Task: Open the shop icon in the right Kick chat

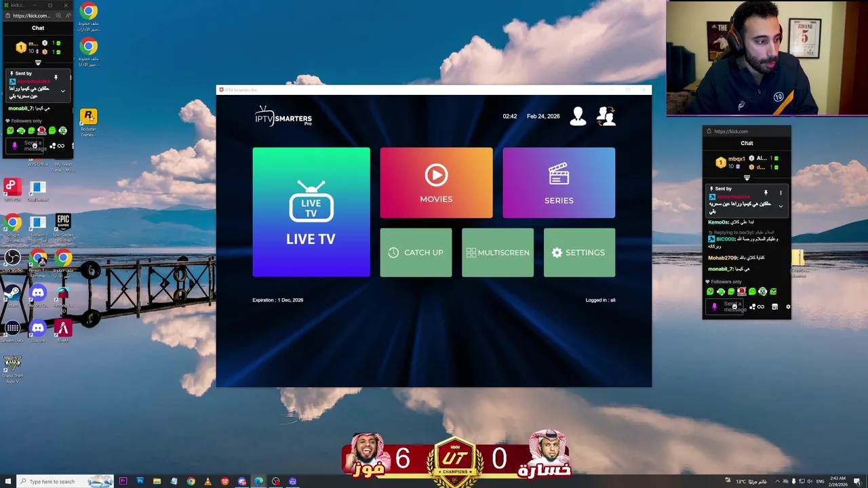Action: click(775, 307)
